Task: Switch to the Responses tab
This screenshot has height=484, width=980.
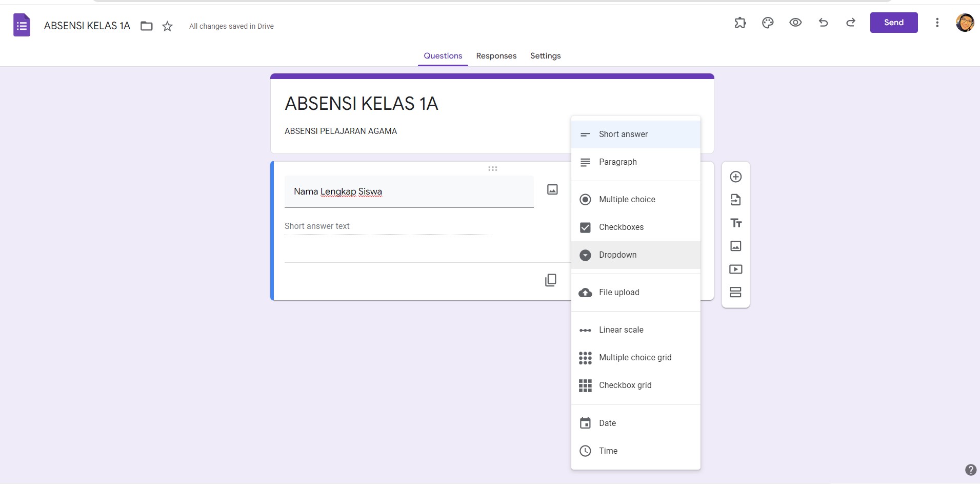Action: [496, 56]
